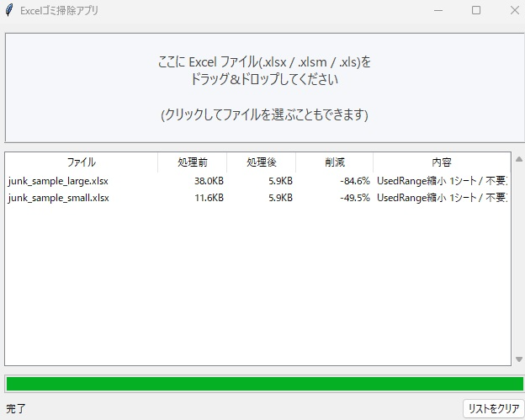Sort by the 処理前 column header

tap(193, 162)
